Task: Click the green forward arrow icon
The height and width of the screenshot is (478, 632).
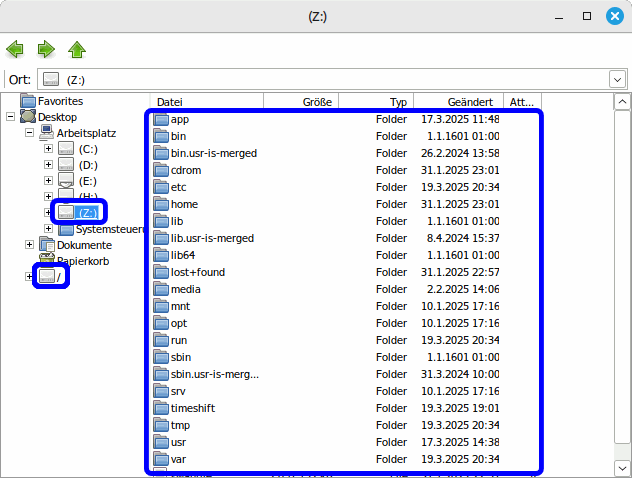Action: pyautogui.click(x=46, y=49)
